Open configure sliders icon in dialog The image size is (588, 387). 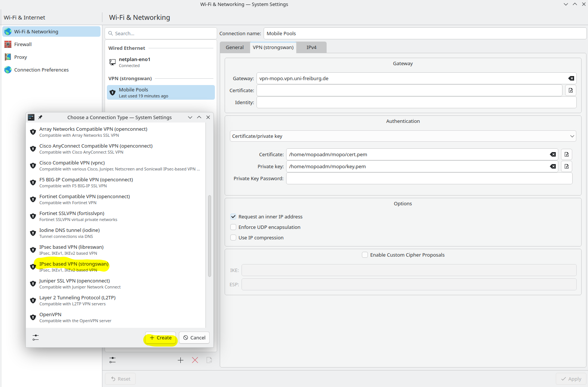click(x=36, y=338)
